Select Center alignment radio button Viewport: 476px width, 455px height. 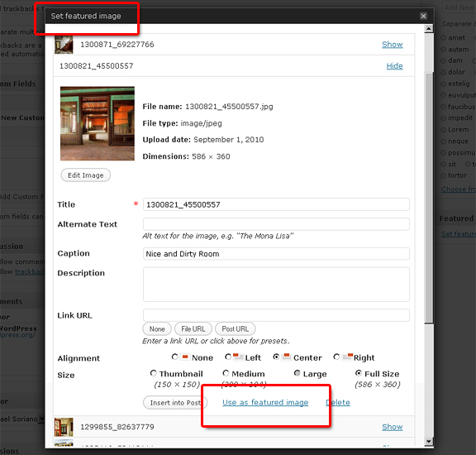tap(276, 357)
